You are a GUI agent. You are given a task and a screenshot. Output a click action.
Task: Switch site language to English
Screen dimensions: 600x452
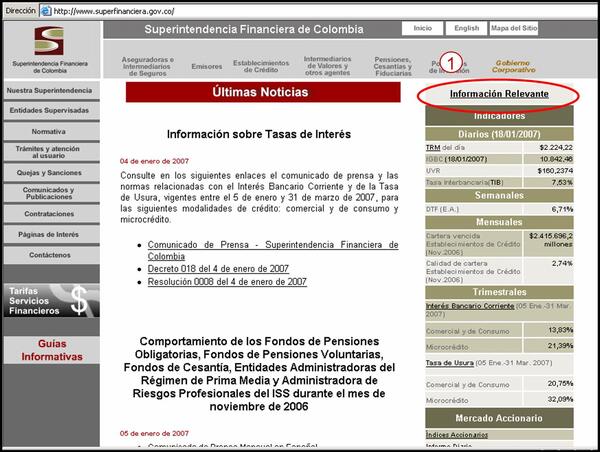[x=465, y=29]
